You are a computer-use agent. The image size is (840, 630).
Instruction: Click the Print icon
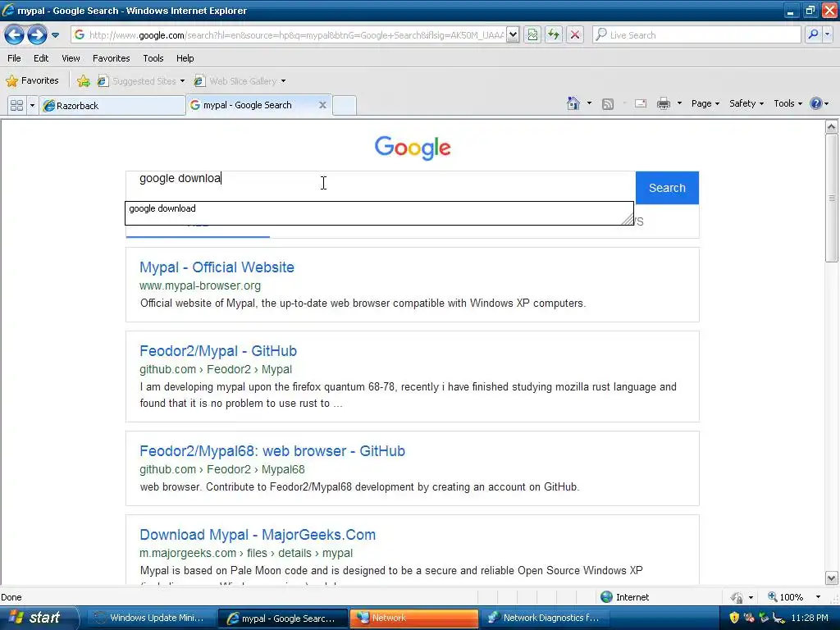pyautogui.click(x=663, y=103)
